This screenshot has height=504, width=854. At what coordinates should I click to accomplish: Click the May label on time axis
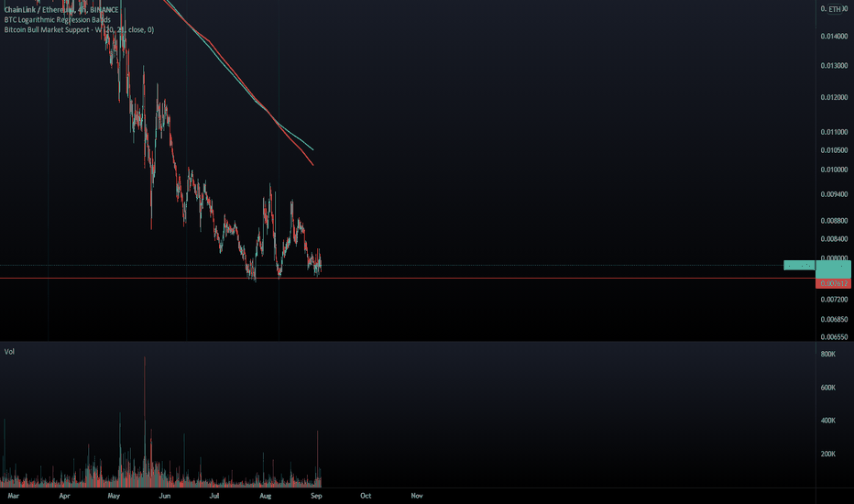pyautogui.click(x=114, y=495)
